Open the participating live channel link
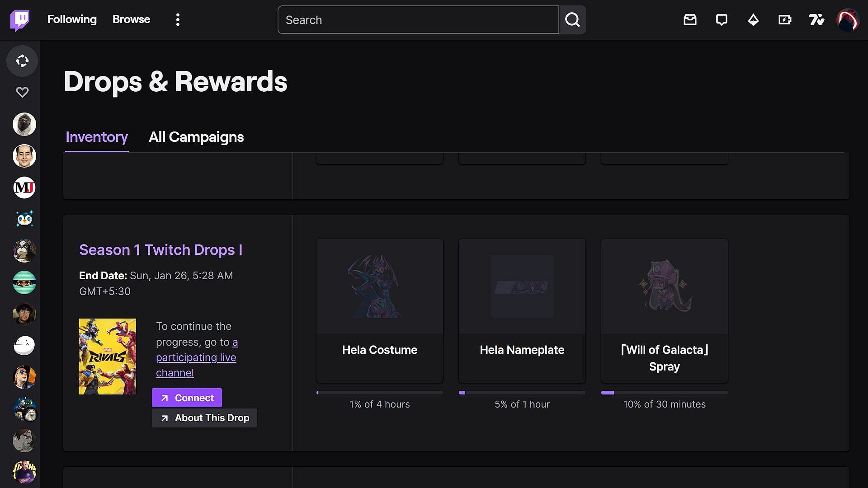Image resolution: width=868 pixels, height=488 pixels. click(x=196, y=357)
